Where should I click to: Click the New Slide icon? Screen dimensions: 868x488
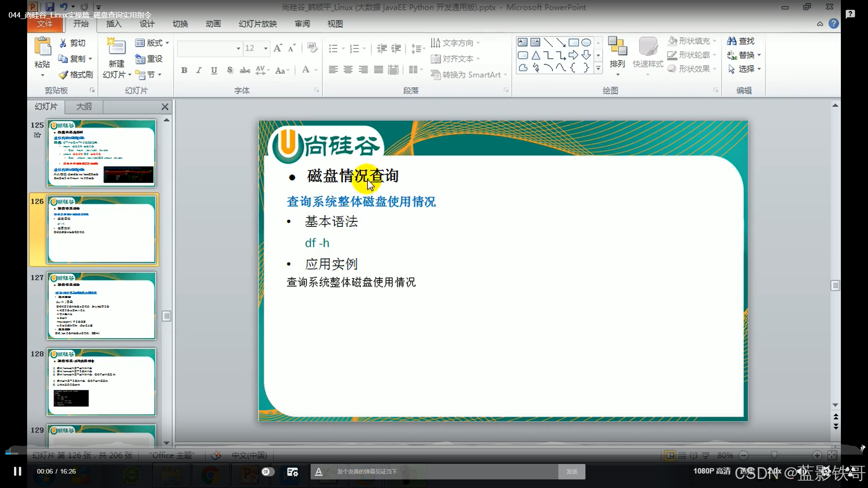[x=116, y=47]
